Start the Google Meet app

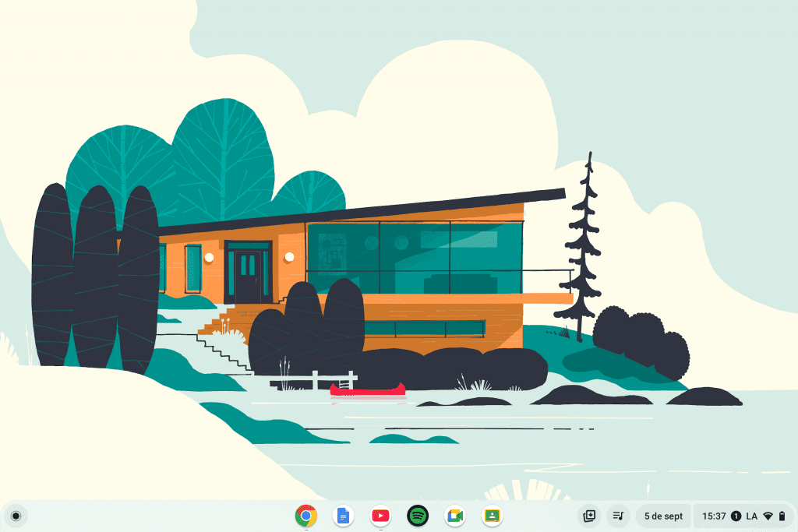455,516
